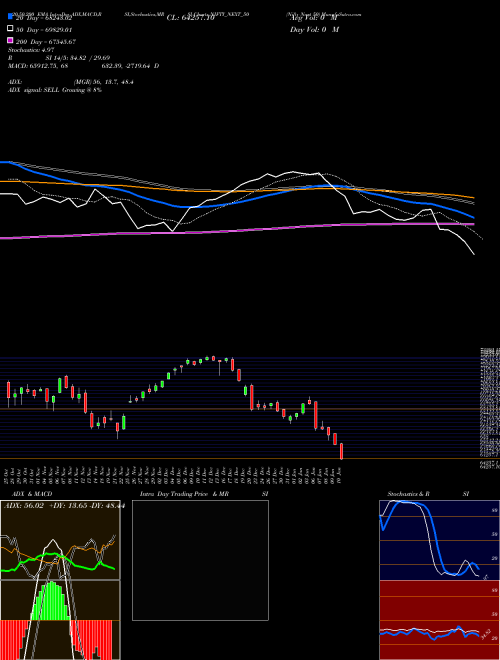The width and height of the screenshot is (500, 660).
Task: Click the 'ADX: 56.02 +DY: 13.65 -DY: 48.44' header
Action: tap(64, 506)
